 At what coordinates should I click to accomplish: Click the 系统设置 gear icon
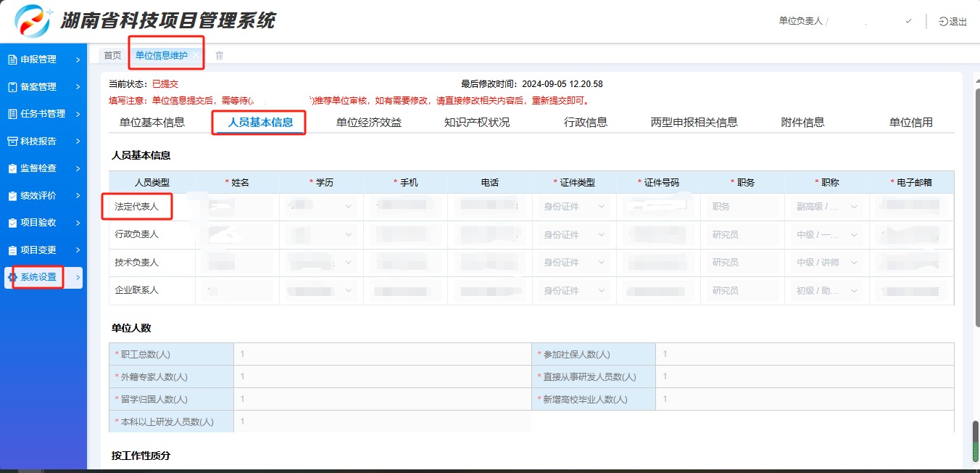point(12,277)
